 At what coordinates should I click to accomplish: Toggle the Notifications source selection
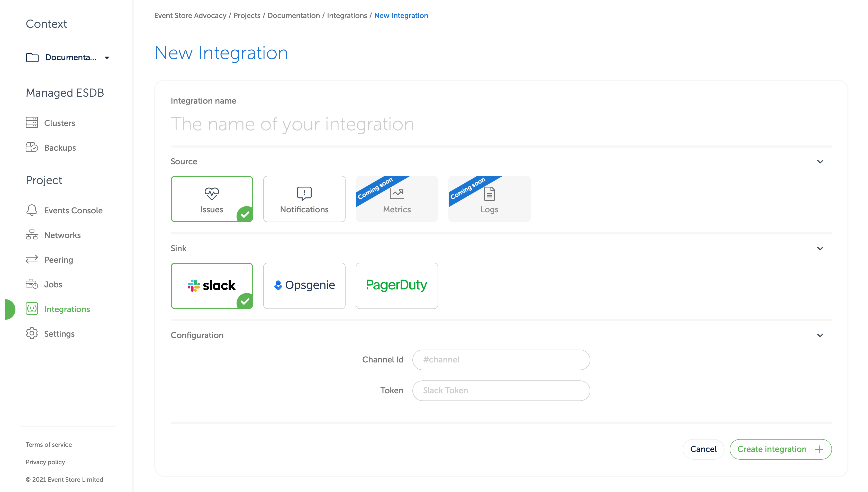click(x=304, y=199)
